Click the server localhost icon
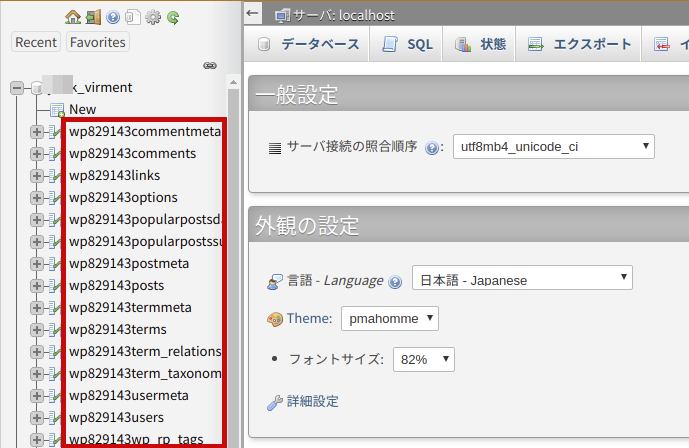This screenshot has height=448, width=689. point(282,16)
